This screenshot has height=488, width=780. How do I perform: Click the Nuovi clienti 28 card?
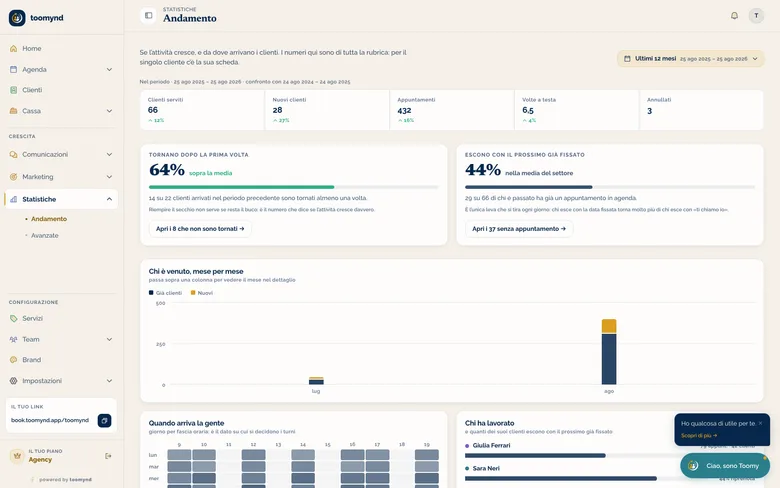327,110
